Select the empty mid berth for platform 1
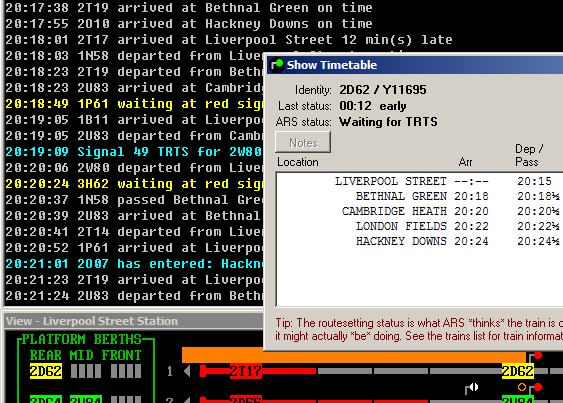The height and width of the screenshot is (403, 563). 86,371
